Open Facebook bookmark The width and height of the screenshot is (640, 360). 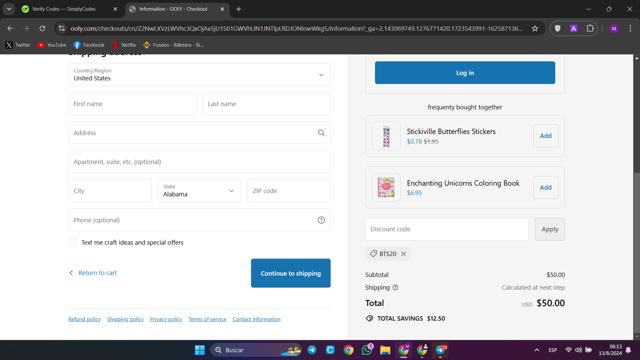click(x=89, y=45)
